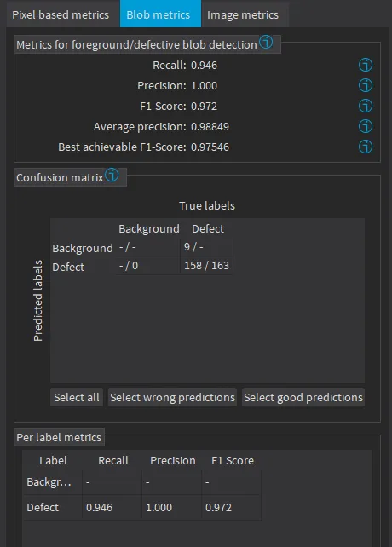Select the Blob metrics tab
The height and width of the screenshot is (547, 392).
point(160,14)
